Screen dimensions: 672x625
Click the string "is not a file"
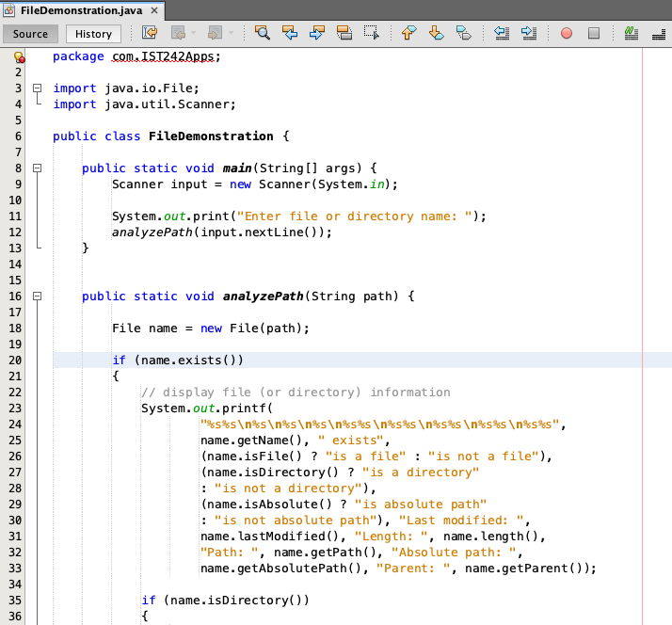(x=484, y=457)
